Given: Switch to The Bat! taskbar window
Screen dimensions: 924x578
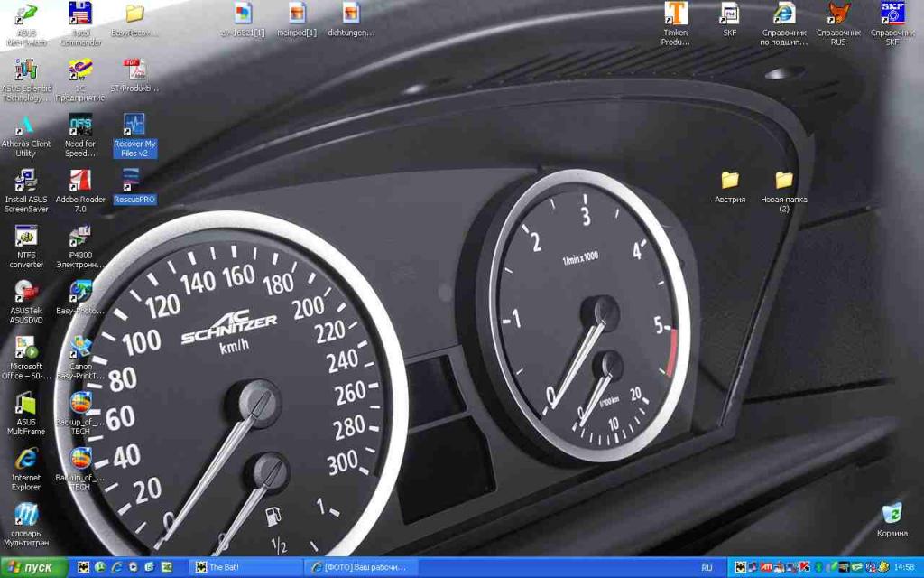Looking at the screenshot, I should click(244, 567).
